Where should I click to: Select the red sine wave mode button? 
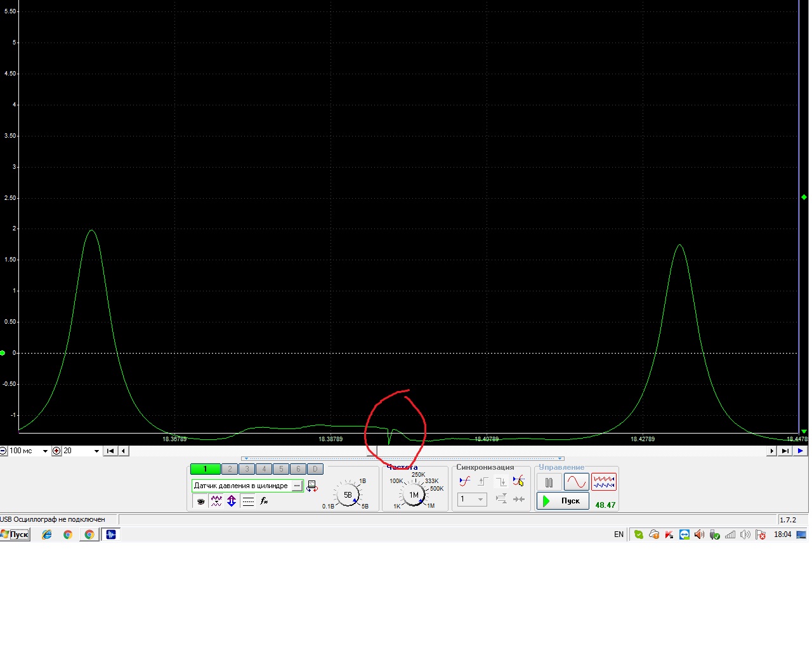click(x=577, y=482)
